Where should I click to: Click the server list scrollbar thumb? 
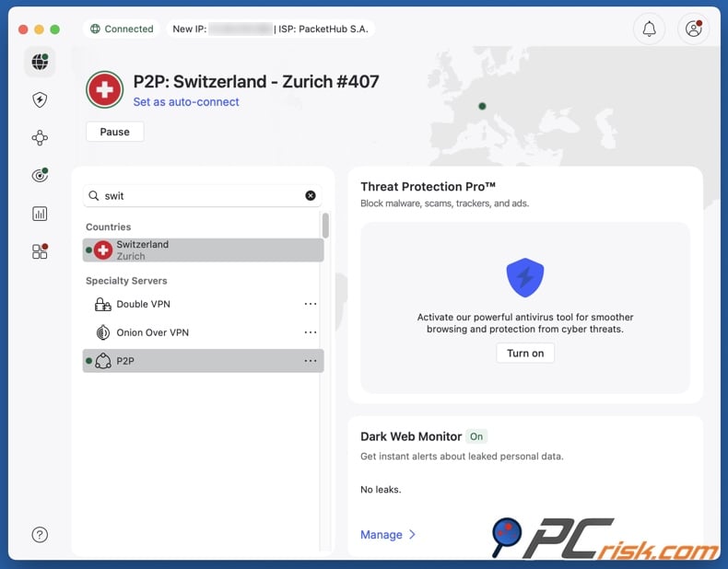325,225
